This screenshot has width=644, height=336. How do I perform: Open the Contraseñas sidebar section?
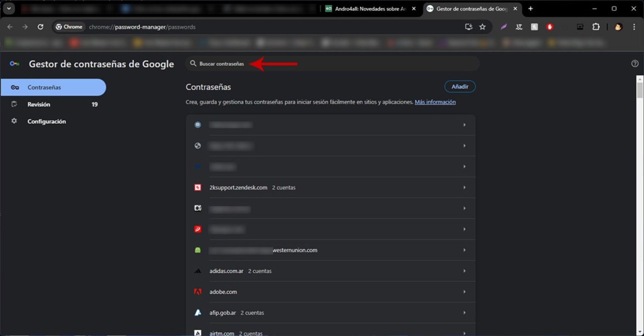pyautogui.click(x=53, y=88)
